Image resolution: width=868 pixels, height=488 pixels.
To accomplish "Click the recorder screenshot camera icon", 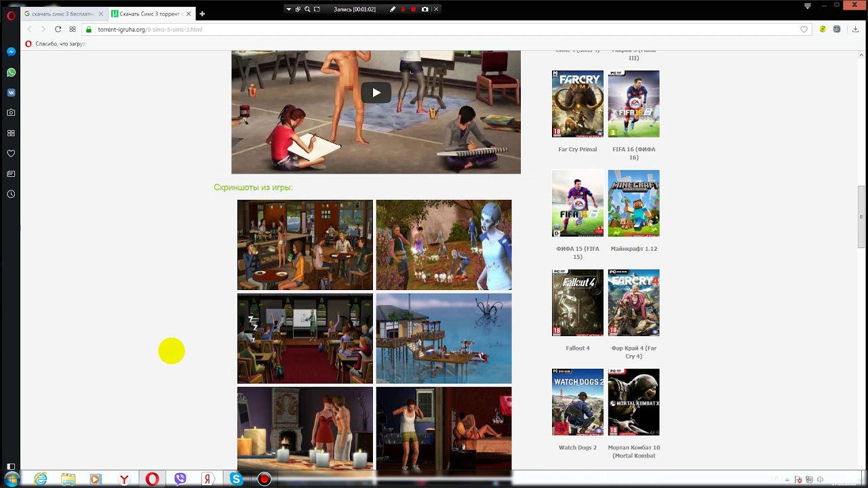I will tap(425, 9).
